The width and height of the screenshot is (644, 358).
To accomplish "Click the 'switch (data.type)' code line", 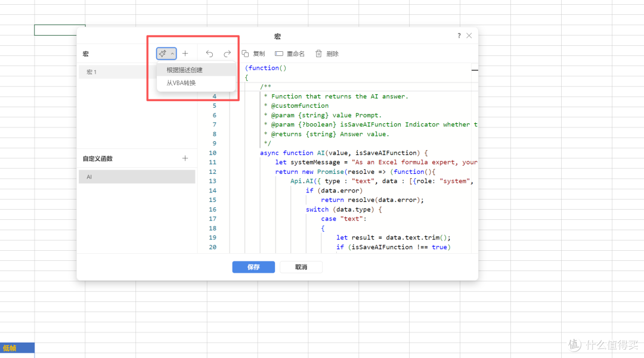I will [344, 209].
